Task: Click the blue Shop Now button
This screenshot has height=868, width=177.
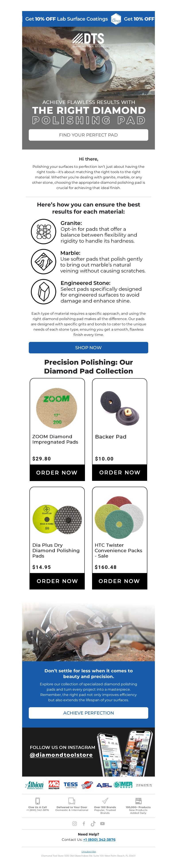Action: pyautogui.click(x=88, y=347)
